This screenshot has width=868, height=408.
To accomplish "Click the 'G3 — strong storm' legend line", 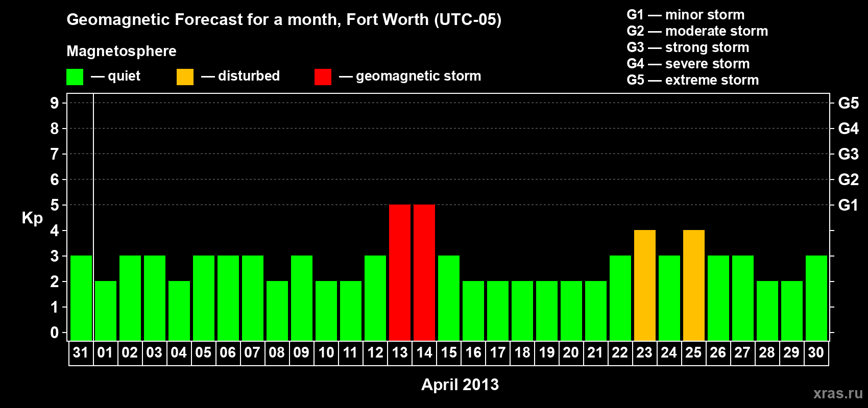I will click(688, 47).
